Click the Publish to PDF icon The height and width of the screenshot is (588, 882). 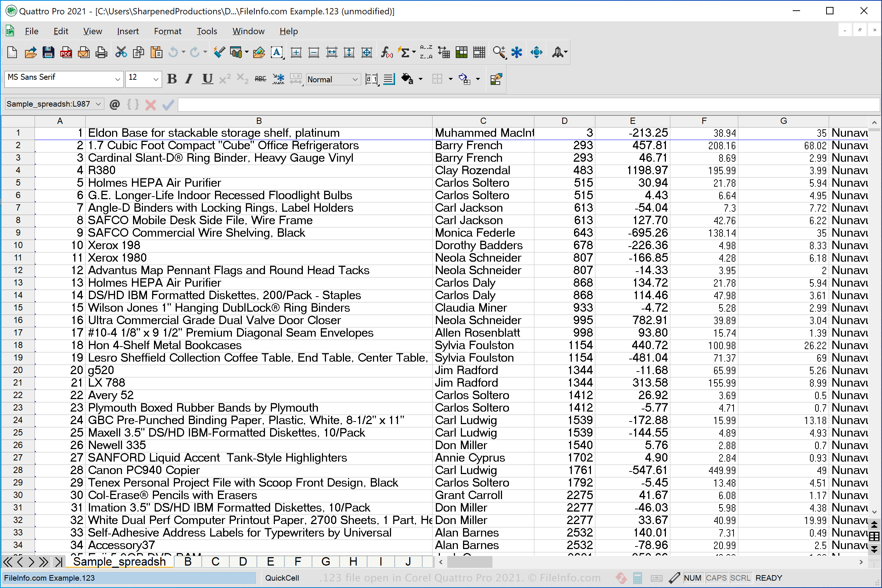click(67, 53)
